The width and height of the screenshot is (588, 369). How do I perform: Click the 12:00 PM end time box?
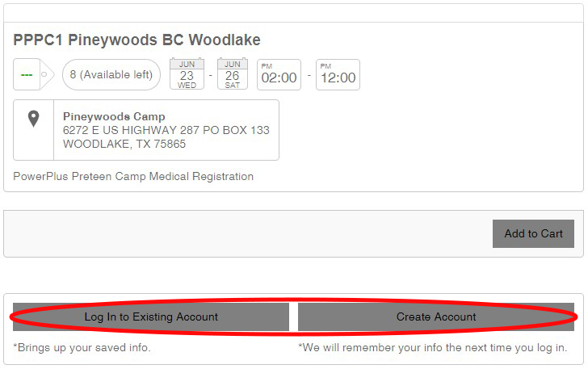tap(338, 74)
